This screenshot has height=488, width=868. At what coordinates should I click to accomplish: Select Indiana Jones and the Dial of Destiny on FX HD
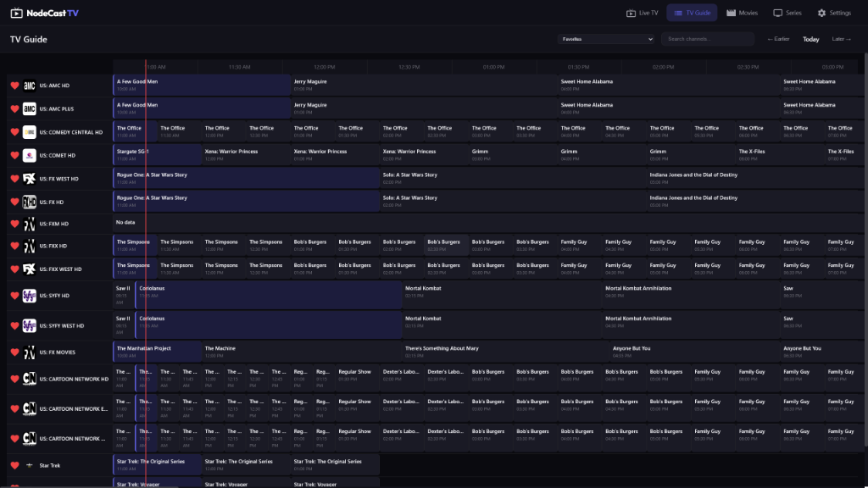755,202
